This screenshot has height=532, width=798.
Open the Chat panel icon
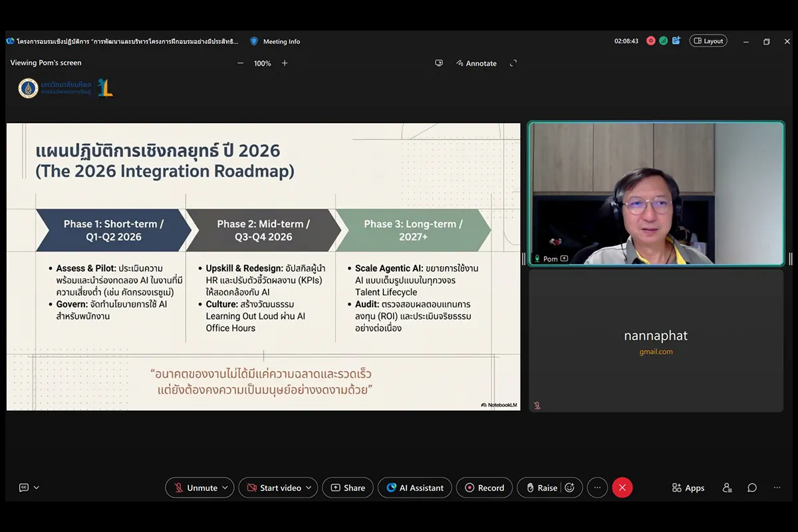click(752, 487)
